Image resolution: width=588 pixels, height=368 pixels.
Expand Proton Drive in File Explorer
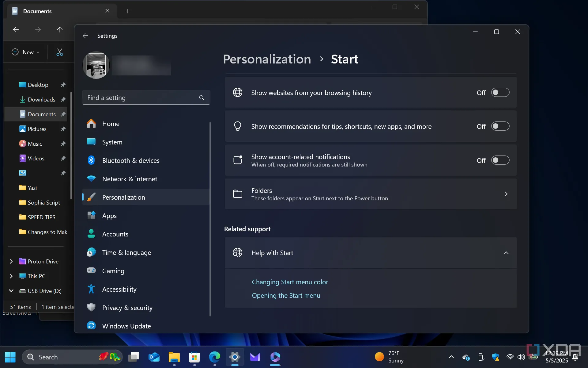point(11,261)
